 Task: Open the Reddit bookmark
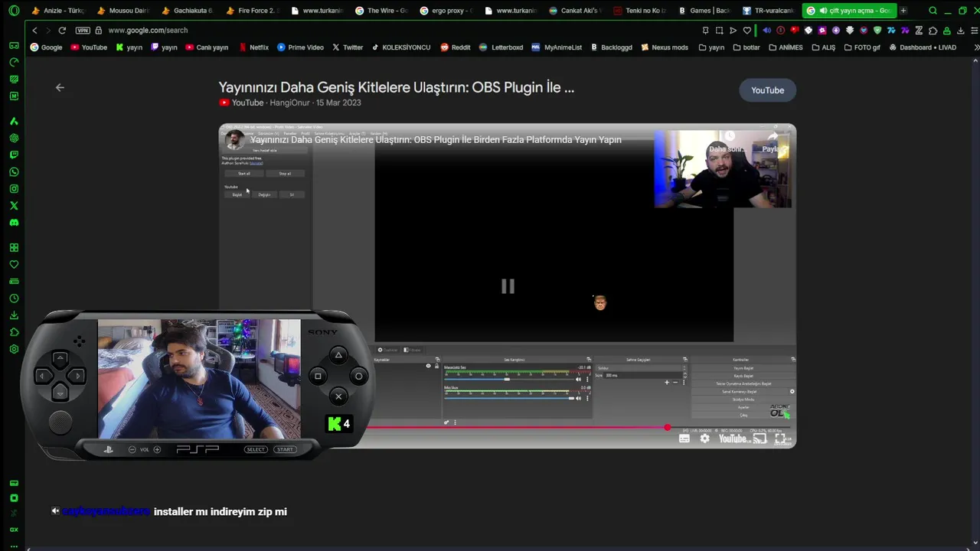click(x=456, y=47)
